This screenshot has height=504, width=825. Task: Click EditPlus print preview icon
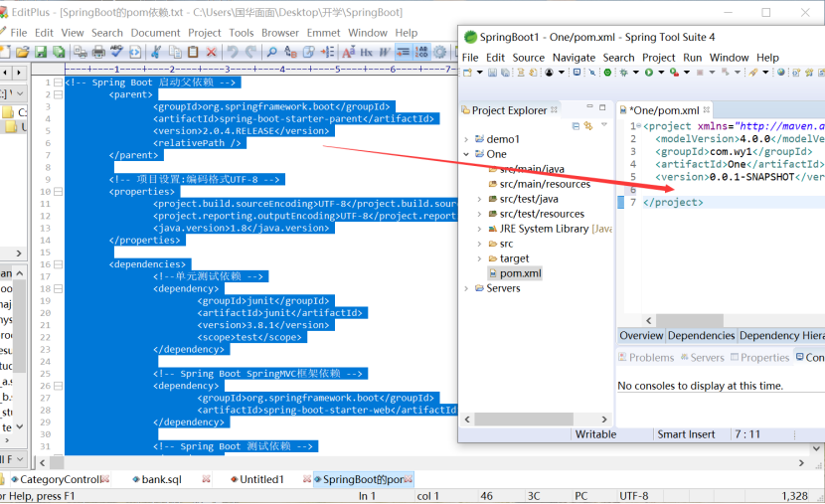point(81,52)
